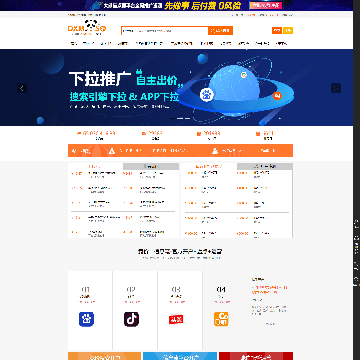360x360 pixels.
Task: Click the orange circle icon on planet ring
Action: click(277, 96)
